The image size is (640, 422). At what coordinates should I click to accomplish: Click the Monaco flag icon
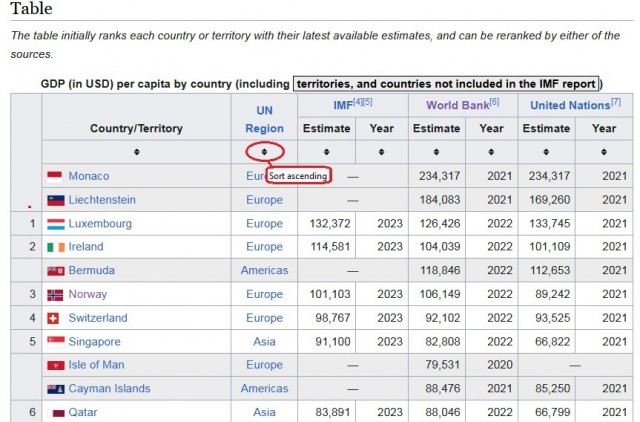pyautogui.click(x=55, y=176)
